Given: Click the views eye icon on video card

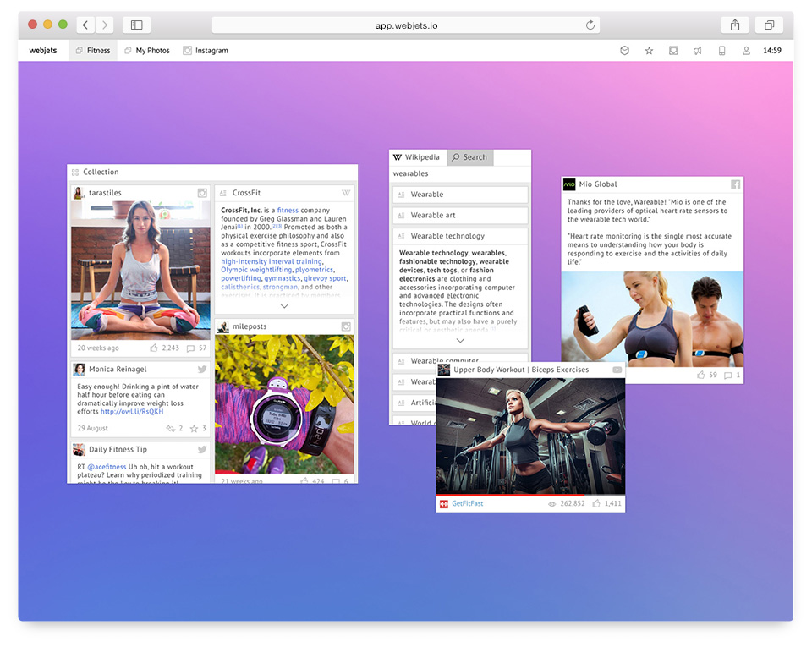Looking at the screenshot, I should coord(552,503).
